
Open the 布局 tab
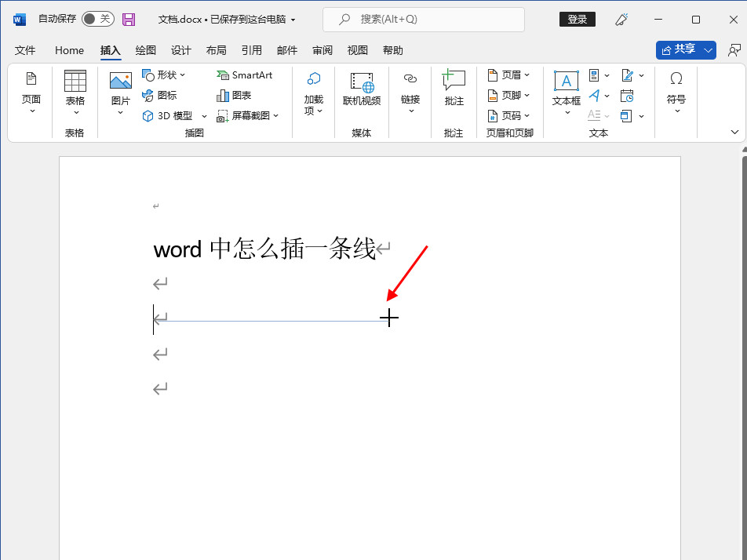pyautogui.click(x=216, y=50)
